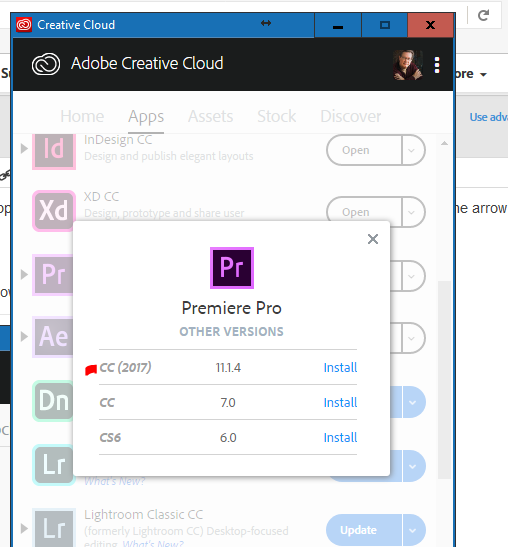The image size is (508, 547).
Task: Close the Premiere Pro other versions dialog
Action: [x=373, y=239]
